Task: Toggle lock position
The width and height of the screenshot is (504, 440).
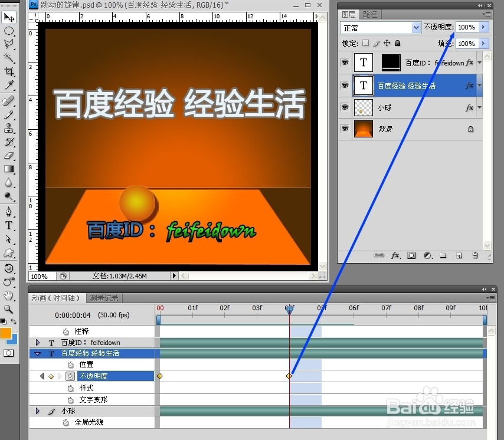Action: coord(387,43)
